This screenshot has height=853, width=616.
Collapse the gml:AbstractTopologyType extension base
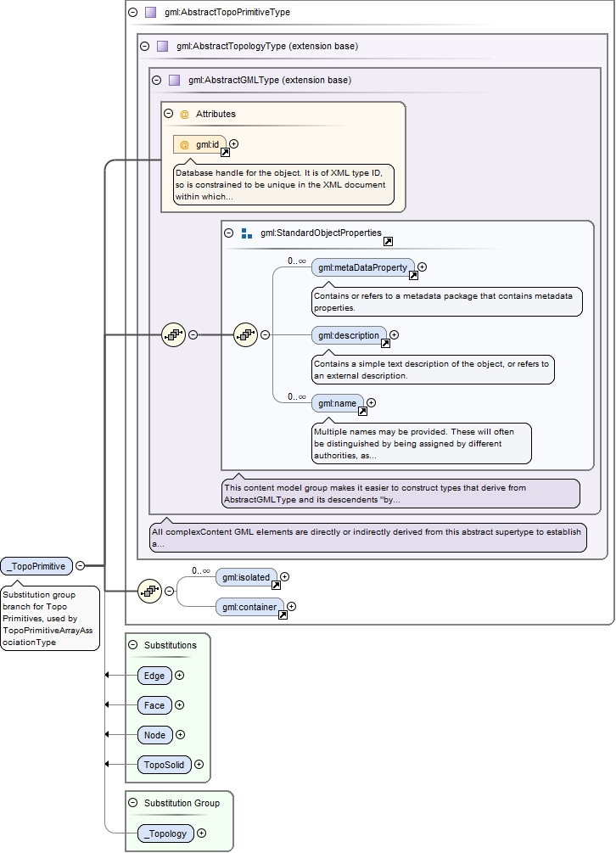(144, 46)
